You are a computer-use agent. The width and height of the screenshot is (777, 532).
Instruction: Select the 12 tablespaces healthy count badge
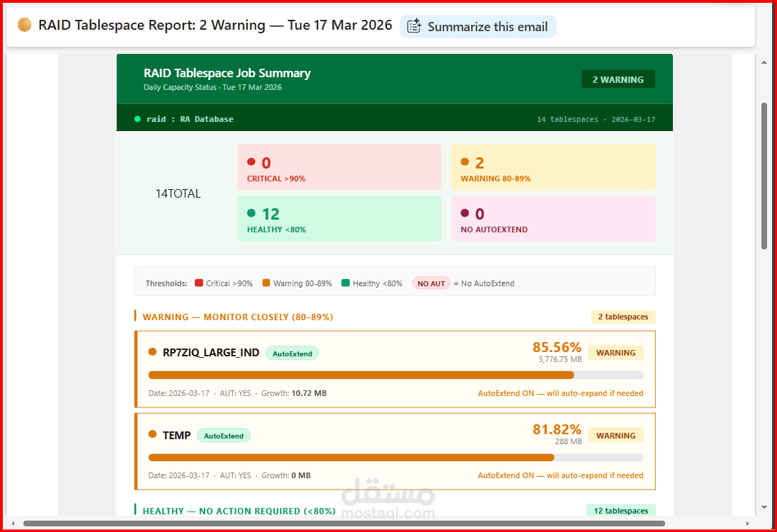coord(620,510)
